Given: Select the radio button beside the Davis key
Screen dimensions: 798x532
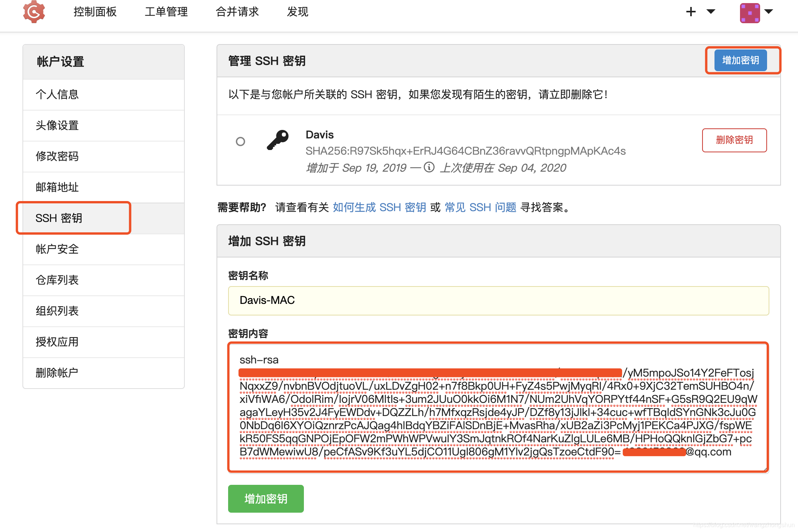Looking at the screenshot, I should tap(240, 142).
